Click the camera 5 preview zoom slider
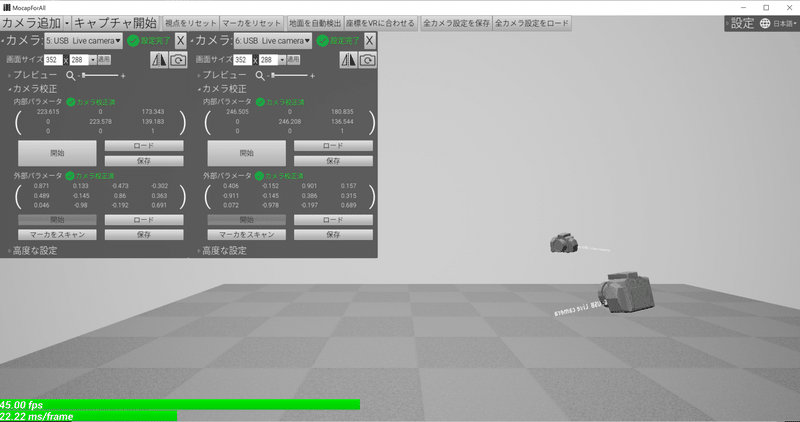Image resolution: width=800 pixels, height=422 pixels. 100,76
